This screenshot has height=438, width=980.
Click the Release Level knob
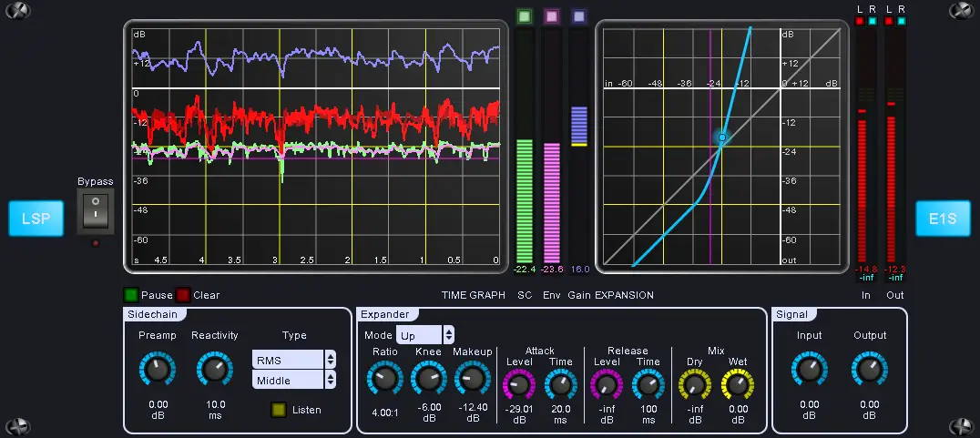point(607,384)
